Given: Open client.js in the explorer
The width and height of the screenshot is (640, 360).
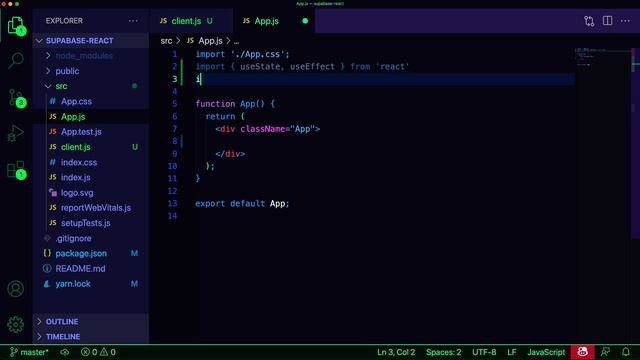Looking at the screenshot, I should coord(91,147).
